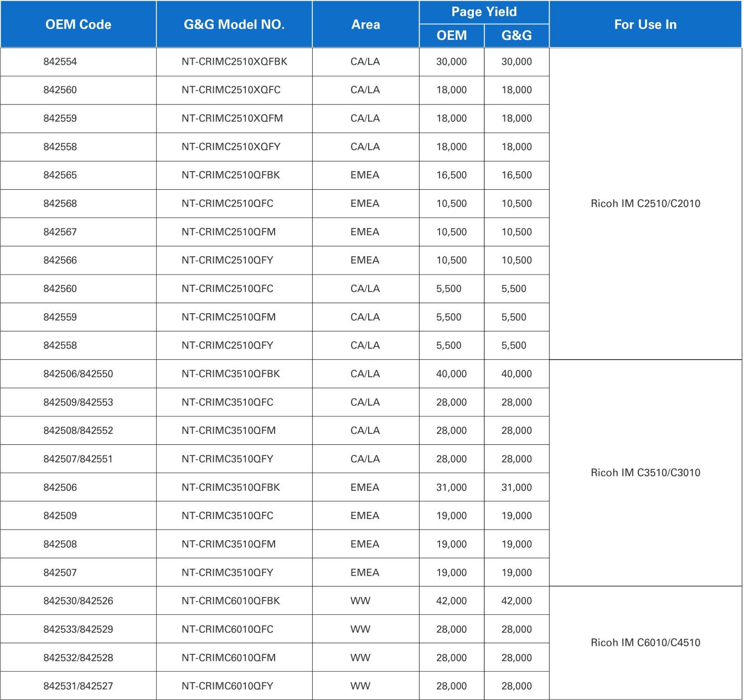Click model NT-CRIMC2510XQFC
744x700 pixels.
pyautogui.click(x=231, y=90)
